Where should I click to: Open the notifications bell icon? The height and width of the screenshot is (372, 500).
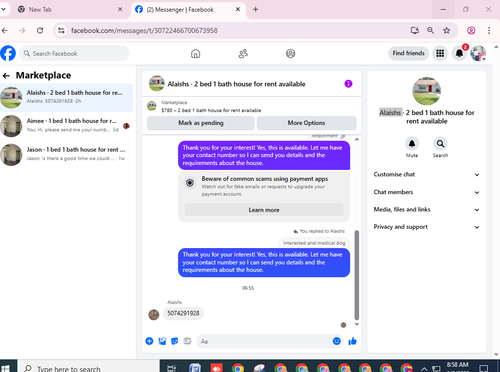click(459, 53)
